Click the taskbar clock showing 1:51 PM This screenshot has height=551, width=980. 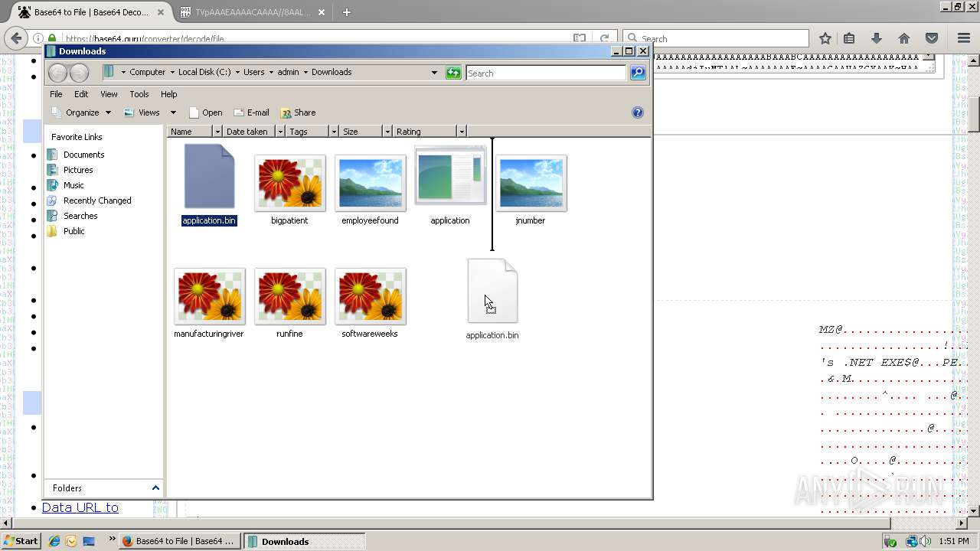click(953, 541)
